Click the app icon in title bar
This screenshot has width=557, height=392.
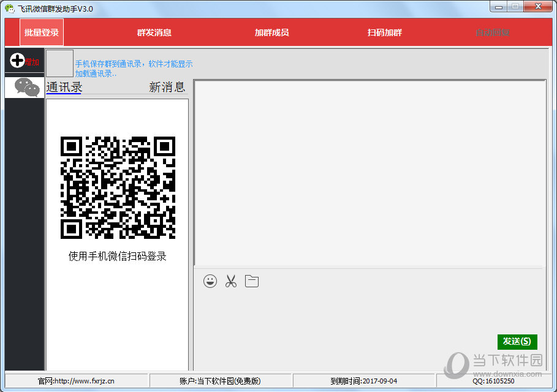[x=9, y=9]
